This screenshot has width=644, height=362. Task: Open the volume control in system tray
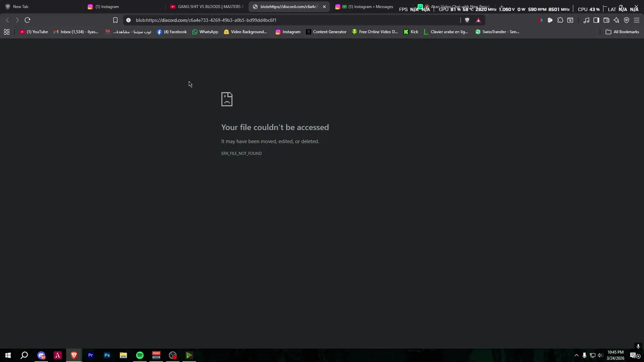click(x=600, y=355)
